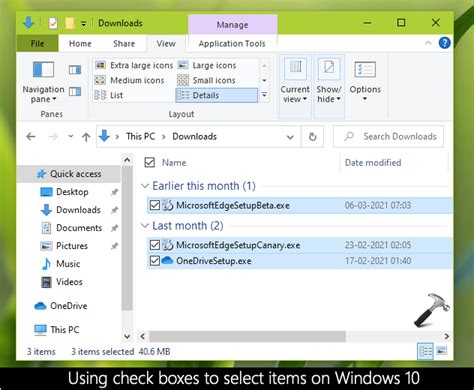Choose Large icons layout
Image resolution: width=474 pixels, height=390 pixels.
(x=207, y=65)
